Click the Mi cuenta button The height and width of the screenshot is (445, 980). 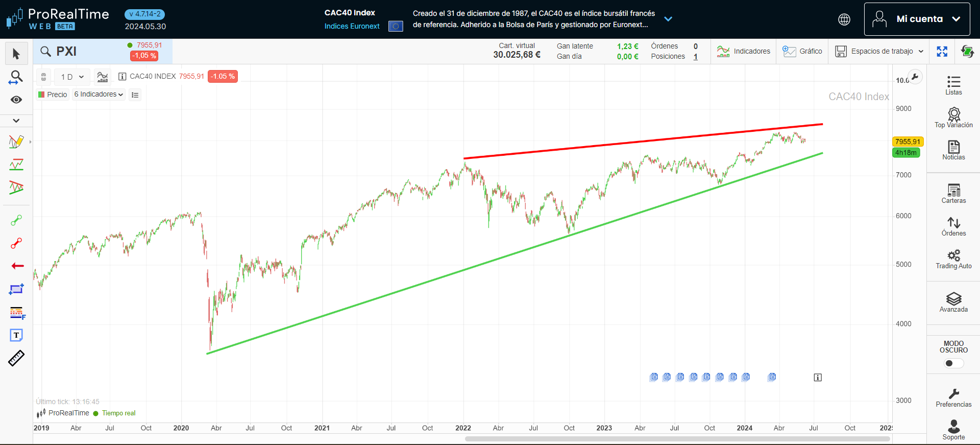point(917,19)
